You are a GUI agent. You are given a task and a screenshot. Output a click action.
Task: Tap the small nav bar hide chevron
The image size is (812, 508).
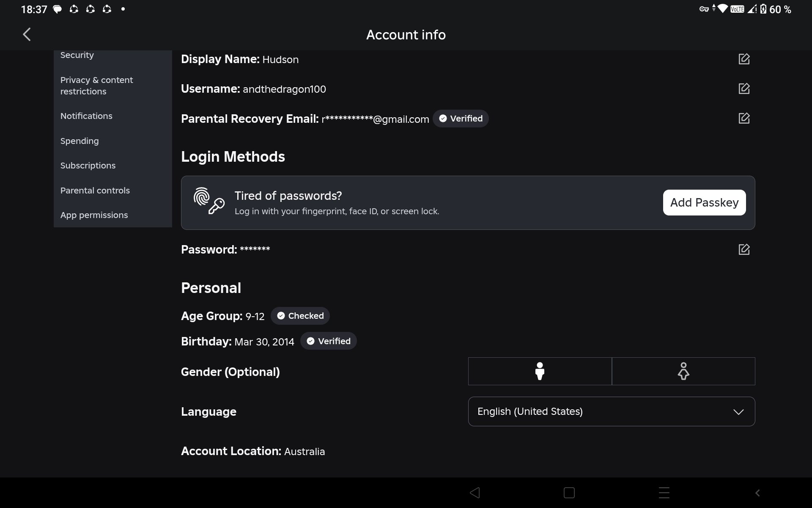point(758,493)
